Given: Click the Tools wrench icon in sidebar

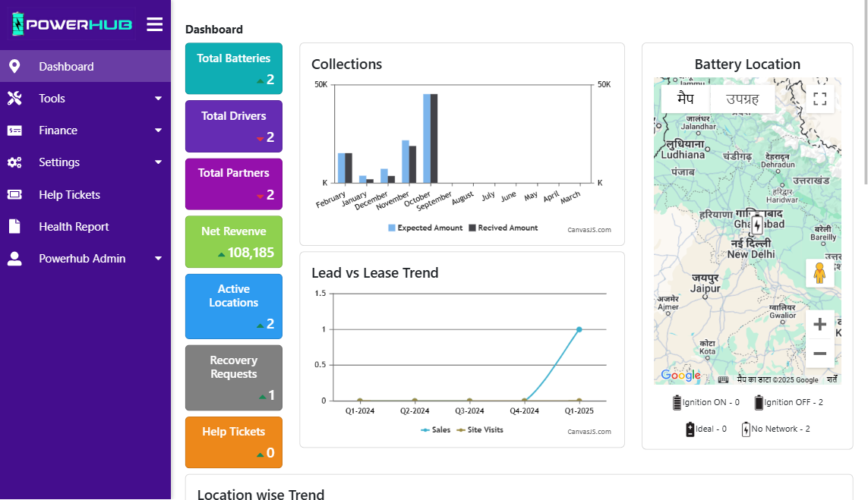Looking at the screenshot, I should point(14,99).
